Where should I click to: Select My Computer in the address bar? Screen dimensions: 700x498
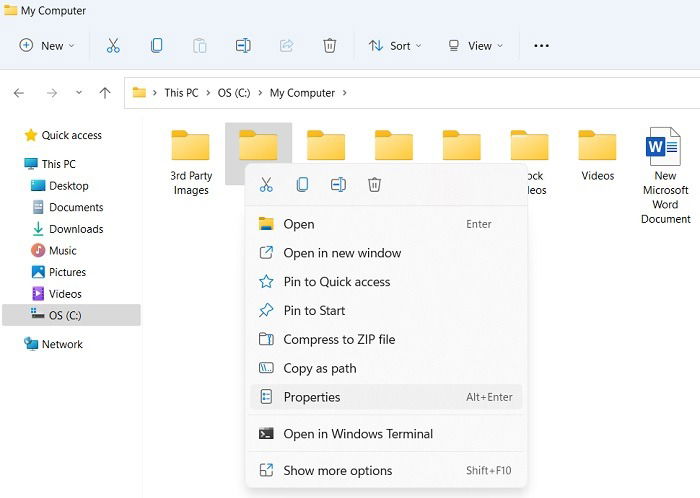(x=302, y=93)
